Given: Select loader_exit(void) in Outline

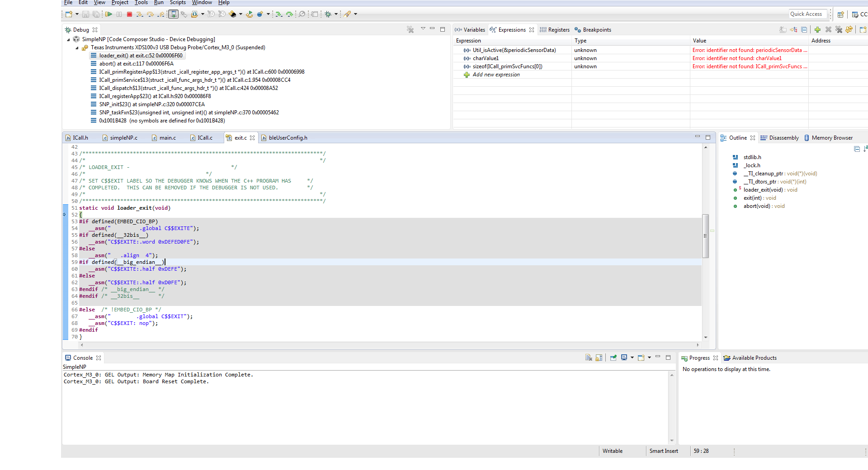Looking at the screenshot, I should [x=770, y=190].
